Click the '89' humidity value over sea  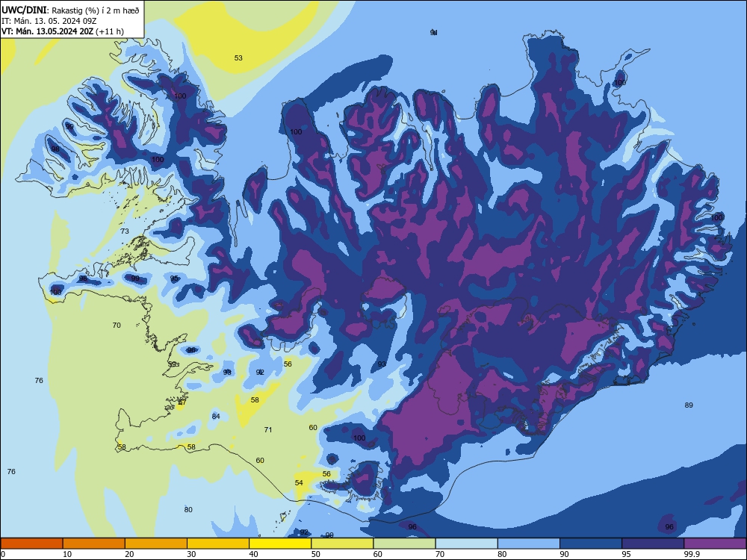[689, 405]
